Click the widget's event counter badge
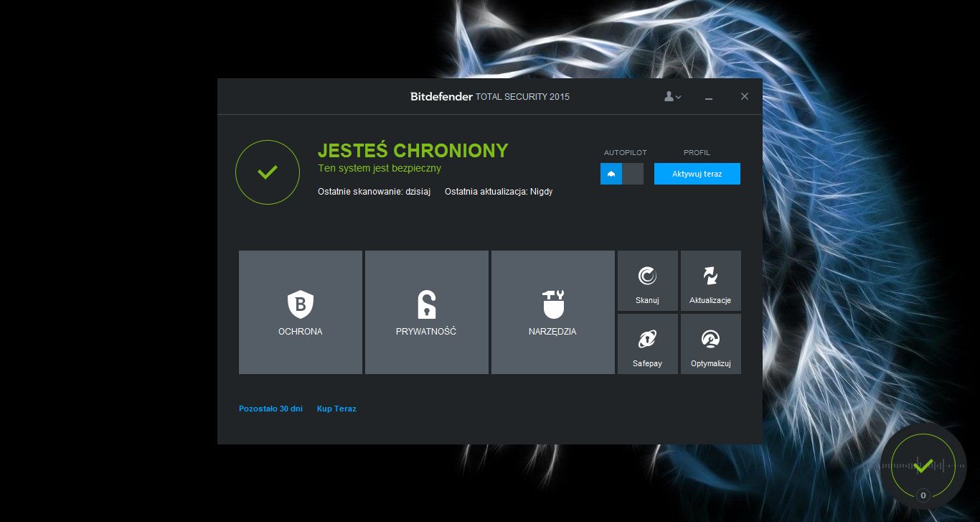The width and height of the screenshot is (980, 522). point(923,495)
